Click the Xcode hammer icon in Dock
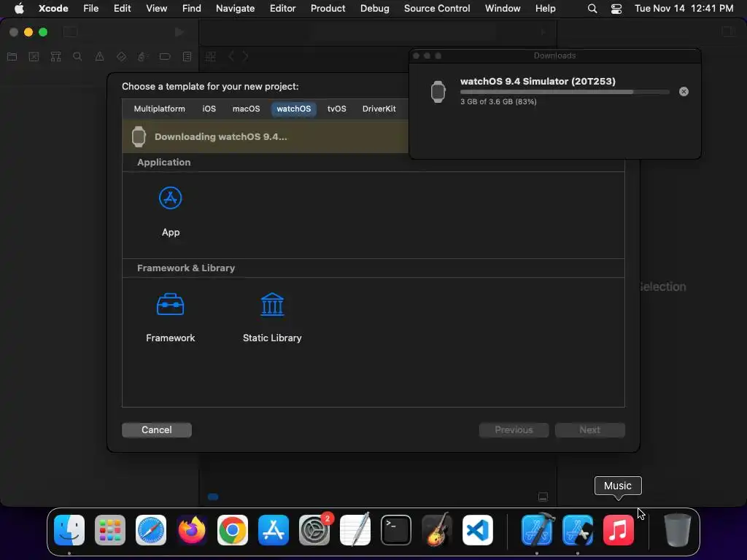 tap(537, 530)
